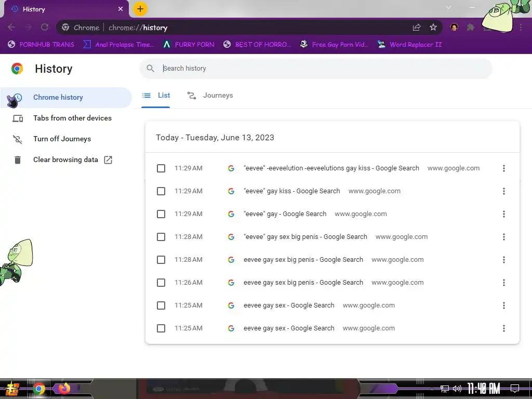Open the Start button on taskbar
This screenshot has height=399, width=532.
pyautogui.click(x=12, y=389)
